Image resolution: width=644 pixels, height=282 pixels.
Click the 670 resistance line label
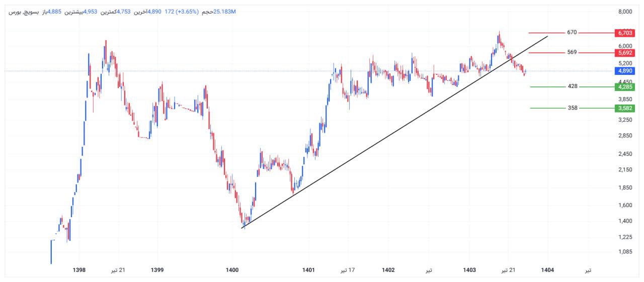click(x=572, y=33)
